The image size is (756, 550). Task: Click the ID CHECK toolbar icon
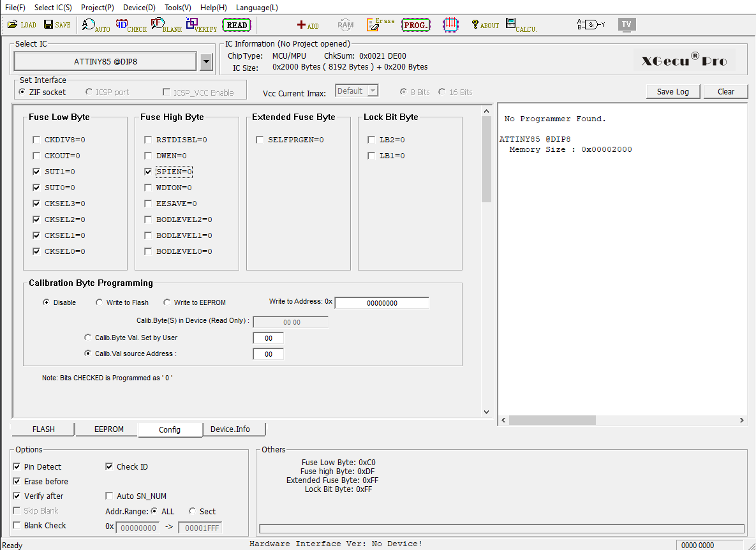click(131, 25)
